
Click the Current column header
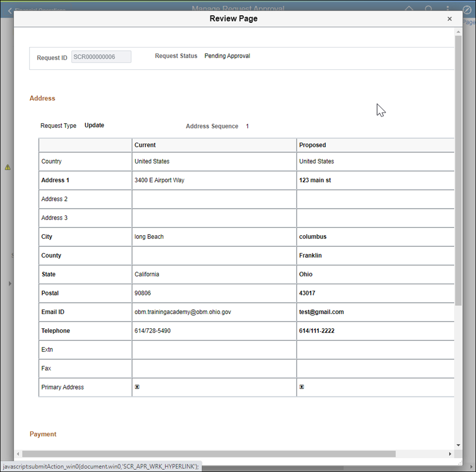[x=145, y=145]
